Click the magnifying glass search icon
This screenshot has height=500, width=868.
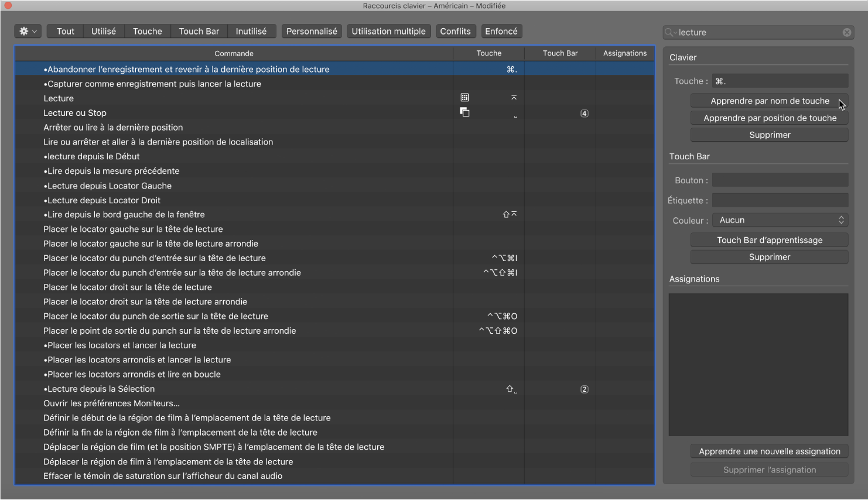pos(669,33)
